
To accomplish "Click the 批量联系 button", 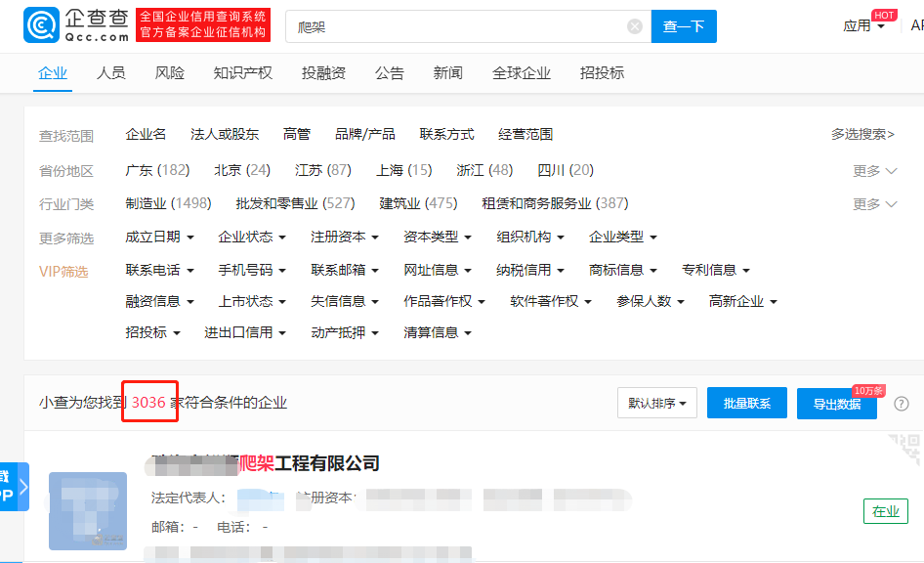I will click(x=746, y=403).
